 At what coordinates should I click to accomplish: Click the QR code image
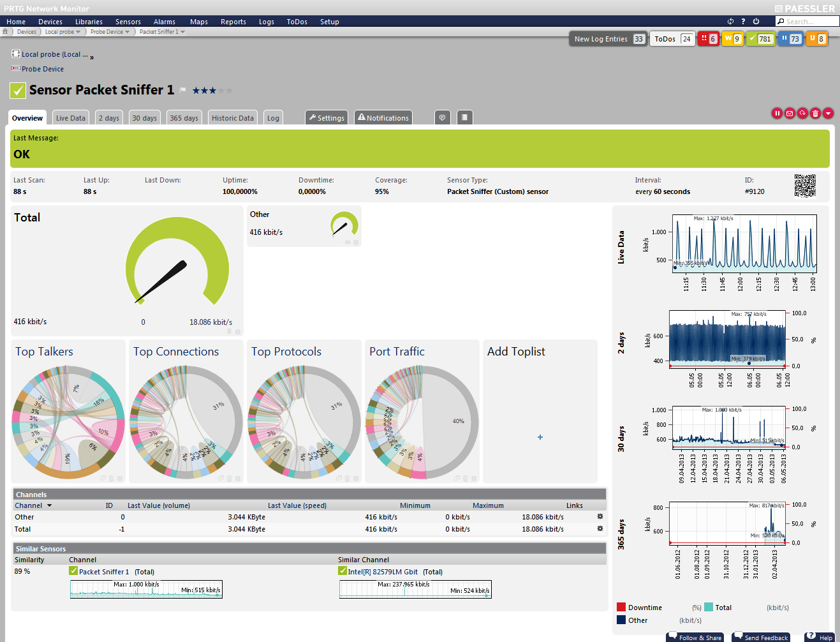(x=805, y=186)
